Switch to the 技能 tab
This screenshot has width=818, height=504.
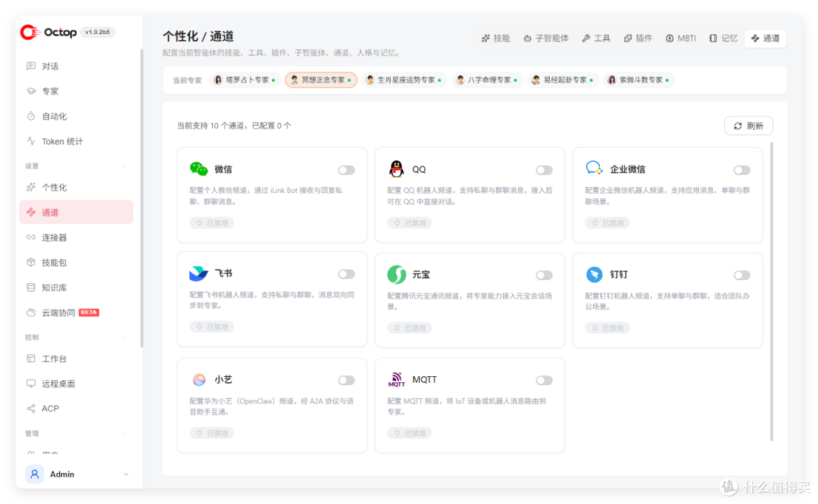495,38
